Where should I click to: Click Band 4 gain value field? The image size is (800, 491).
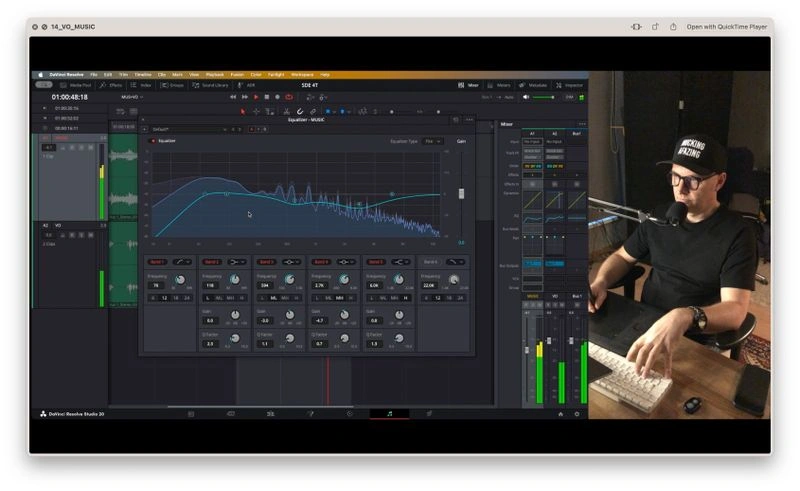(x=319, y=321)
